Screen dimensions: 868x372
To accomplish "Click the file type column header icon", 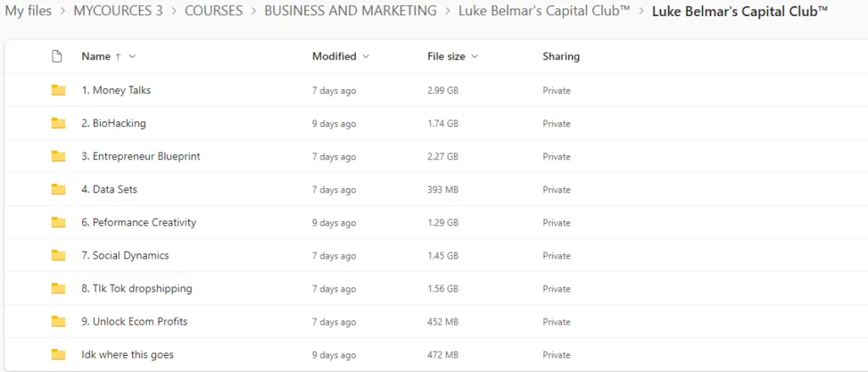I will tap(57, 57).
